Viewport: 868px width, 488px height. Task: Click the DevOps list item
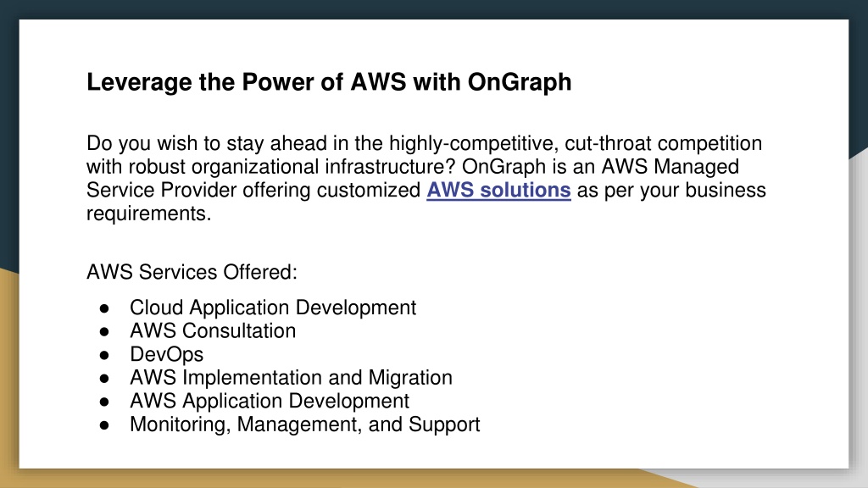click(166, 354)
